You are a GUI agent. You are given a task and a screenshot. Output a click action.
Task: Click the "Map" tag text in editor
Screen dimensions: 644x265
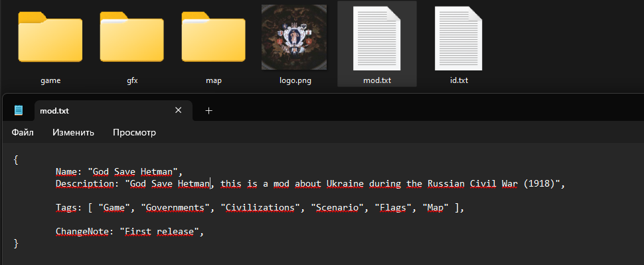(436, 208)
